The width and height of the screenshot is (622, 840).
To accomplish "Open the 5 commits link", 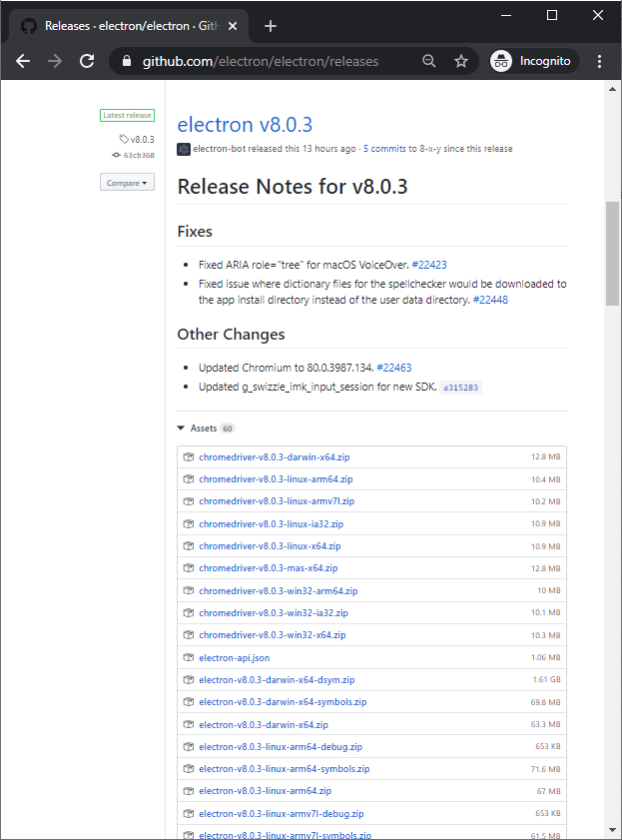I will click(384, 149).
